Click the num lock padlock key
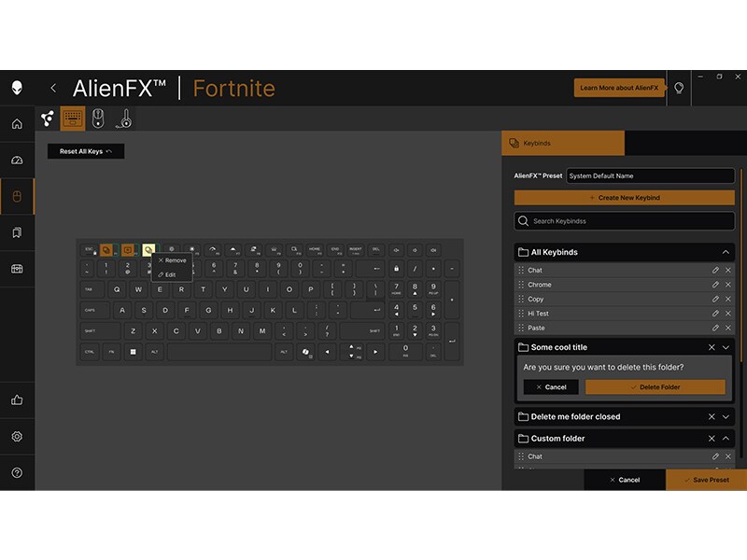The width and height of the screenshot is (747, 560). pyautogui.click(x=396, y=269)
